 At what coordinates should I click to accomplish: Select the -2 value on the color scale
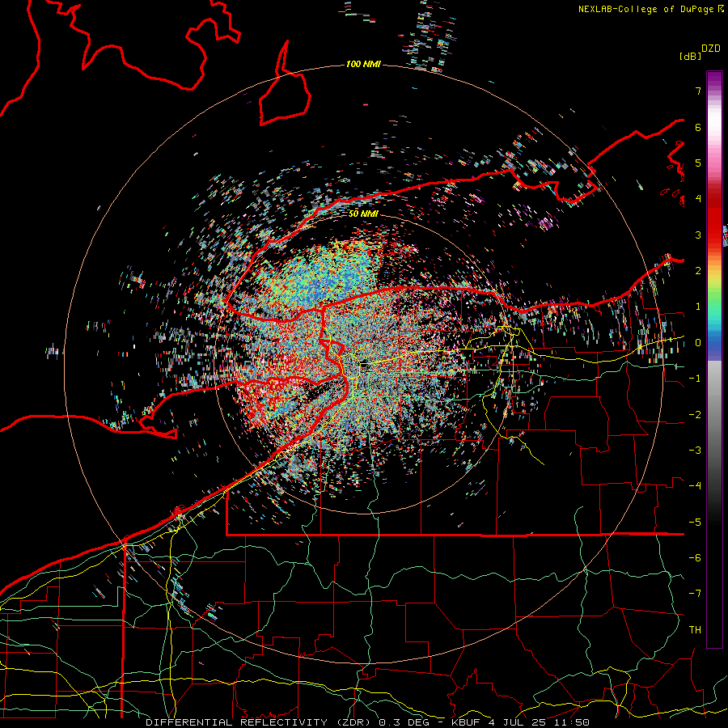[695, 415]
